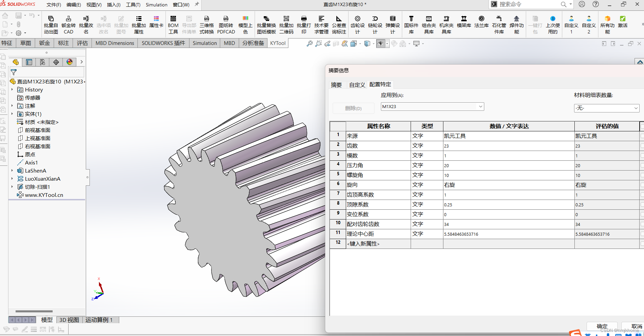Click the 删除(D) button
Viewport: 644px width, 336px height.
coord(353,108)
